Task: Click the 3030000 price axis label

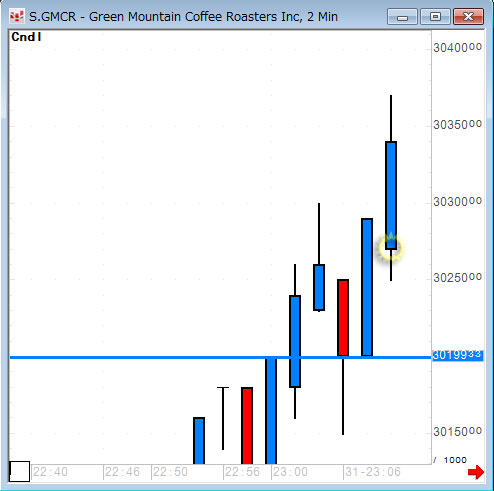Action: point(457,201)
